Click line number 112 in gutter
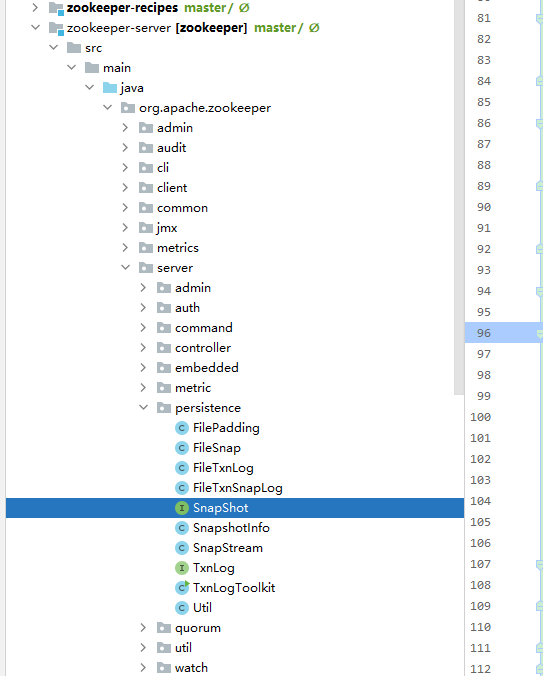 click(481, 669)
